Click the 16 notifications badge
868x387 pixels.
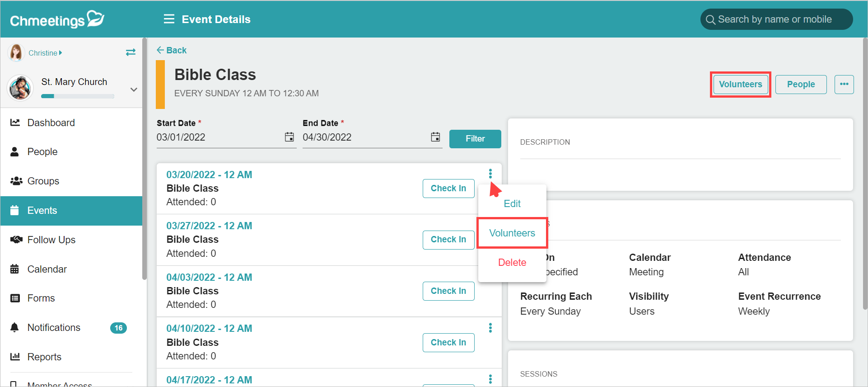[x=118, y=328]
